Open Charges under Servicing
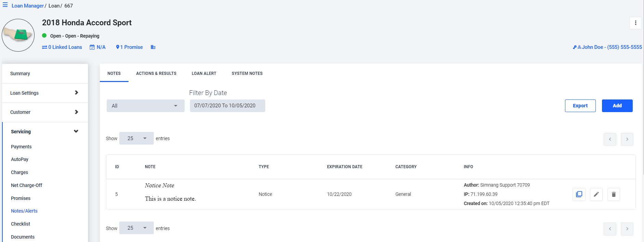This screenshot has height=242, width=644. click(19, 172)
